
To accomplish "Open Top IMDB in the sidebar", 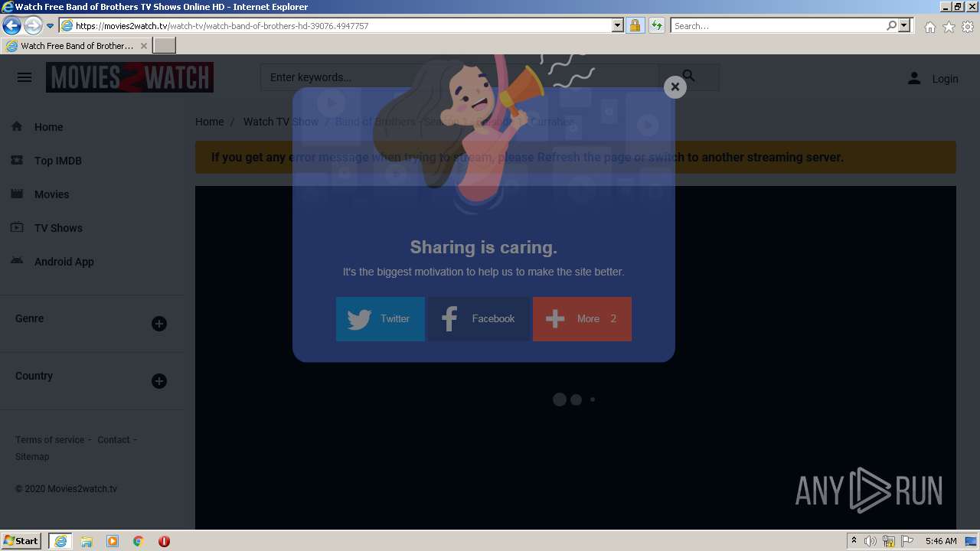I will [57, 161].
